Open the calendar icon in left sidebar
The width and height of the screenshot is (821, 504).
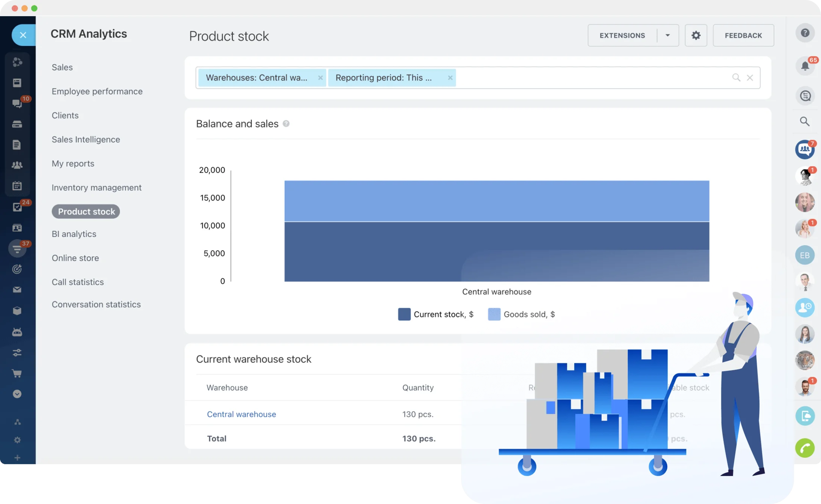tap(17, 185)
